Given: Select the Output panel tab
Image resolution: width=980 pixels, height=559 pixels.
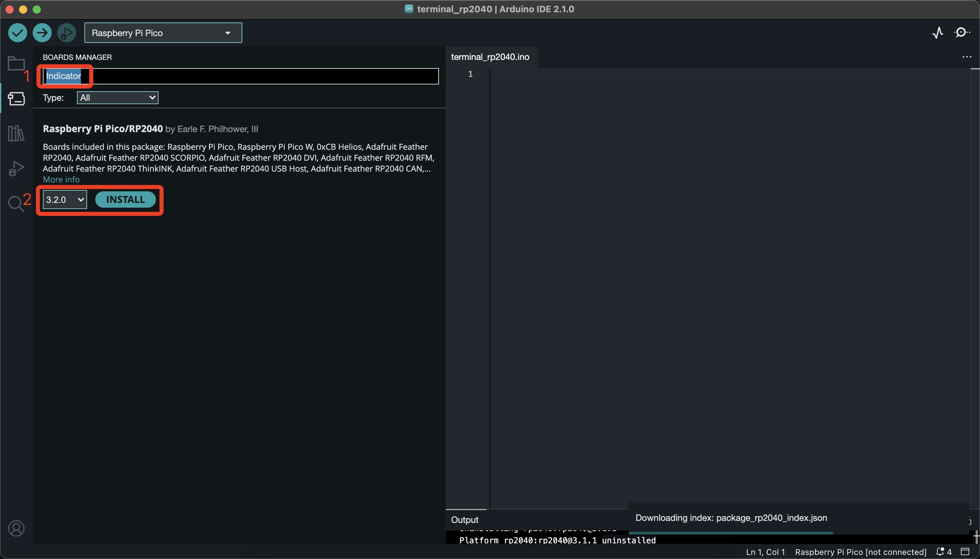Looking at the screenshot, I should [x=465, y=520].
